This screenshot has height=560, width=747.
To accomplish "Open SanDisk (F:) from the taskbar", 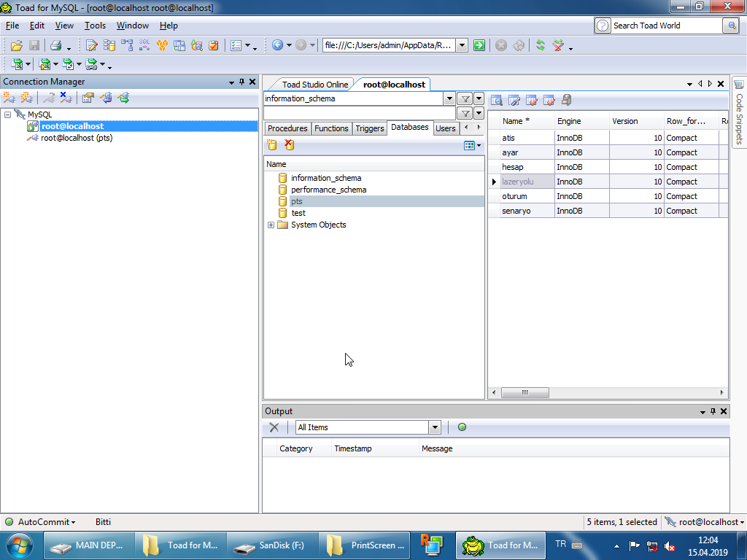I will click(x=273, y=545).
